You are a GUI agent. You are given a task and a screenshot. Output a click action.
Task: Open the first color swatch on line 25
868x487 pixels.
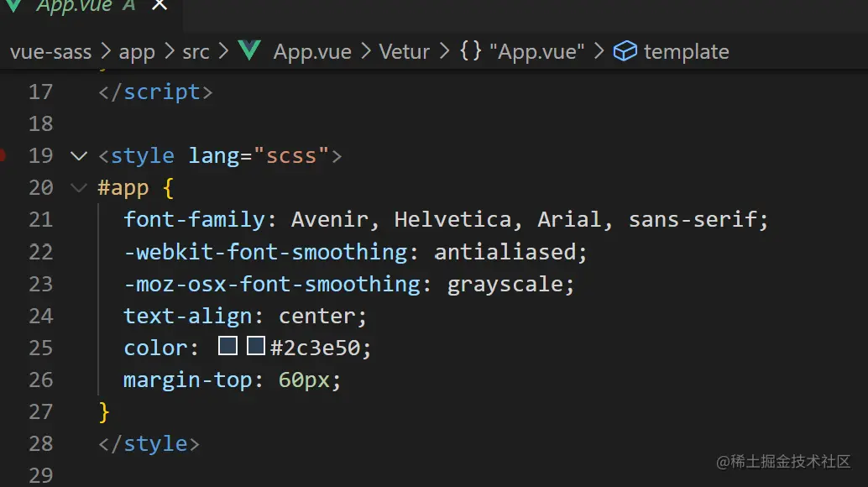click(x=227, y=347)
